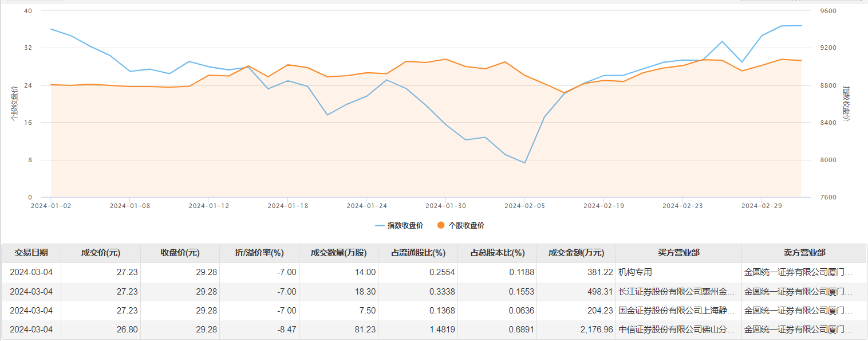Select the 14.00 volume cell
The image size is (868, 341).
(x=338, y=272)
